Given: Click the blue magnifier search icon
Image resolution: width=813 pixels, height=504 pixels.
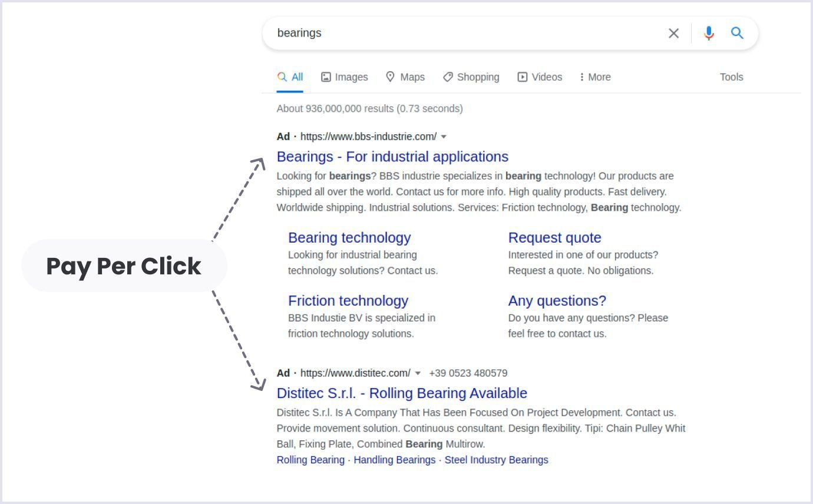Looking at the screenshot, I should (x=737, y=33).
